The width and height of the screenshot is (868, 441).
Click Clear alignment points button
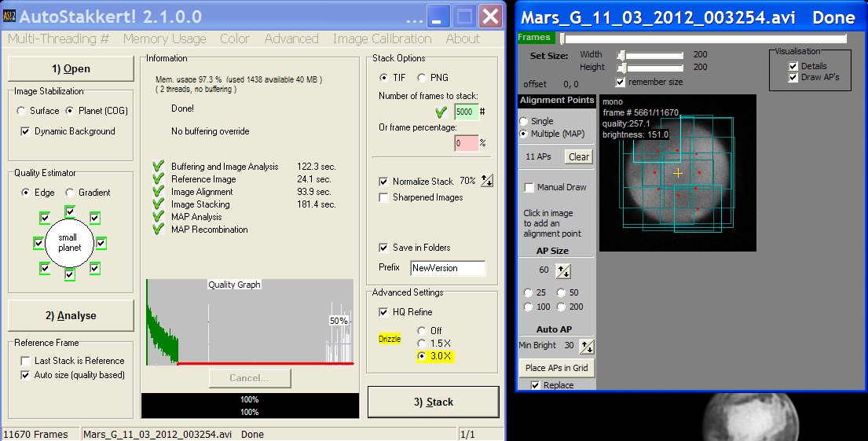pos(578,156)
